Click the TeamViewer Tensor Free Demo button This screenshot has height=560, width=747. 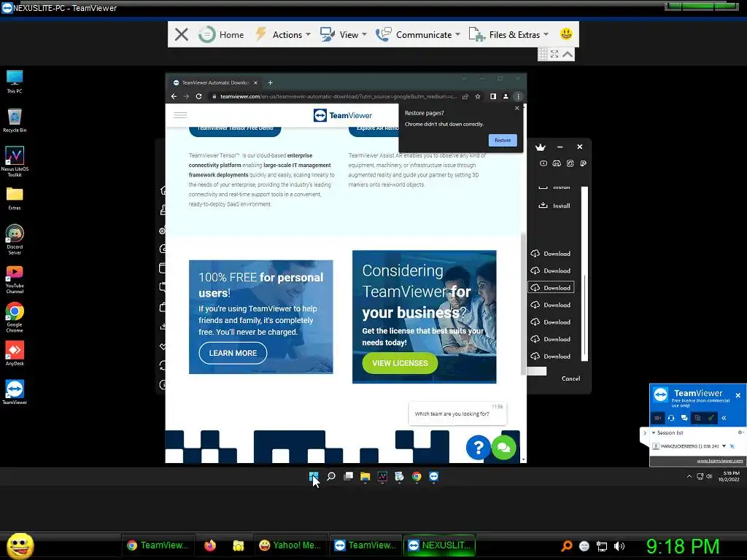click(x=235, y=130)
